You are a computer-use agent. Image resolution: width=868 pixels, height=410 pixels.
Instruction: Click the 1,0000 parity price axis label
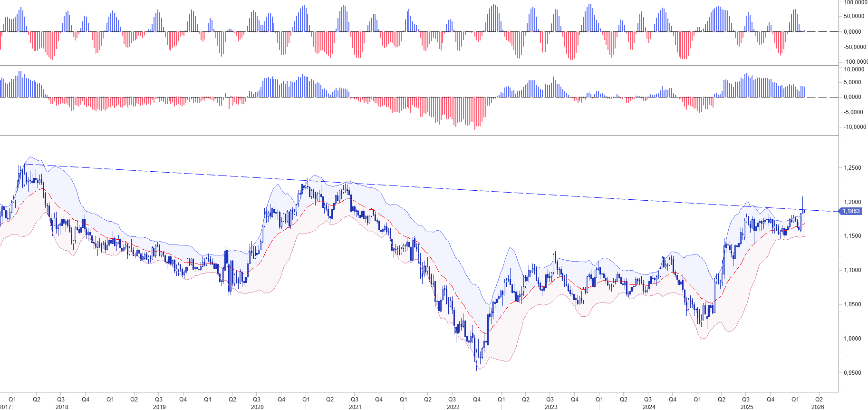click(852, 339)
